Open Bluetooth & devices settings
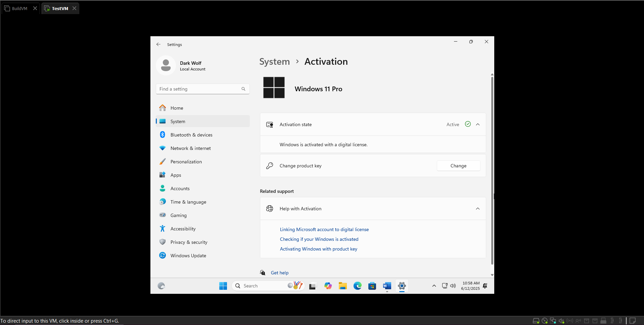Viewport: 644px width, 325px height. tap(203, 135)
